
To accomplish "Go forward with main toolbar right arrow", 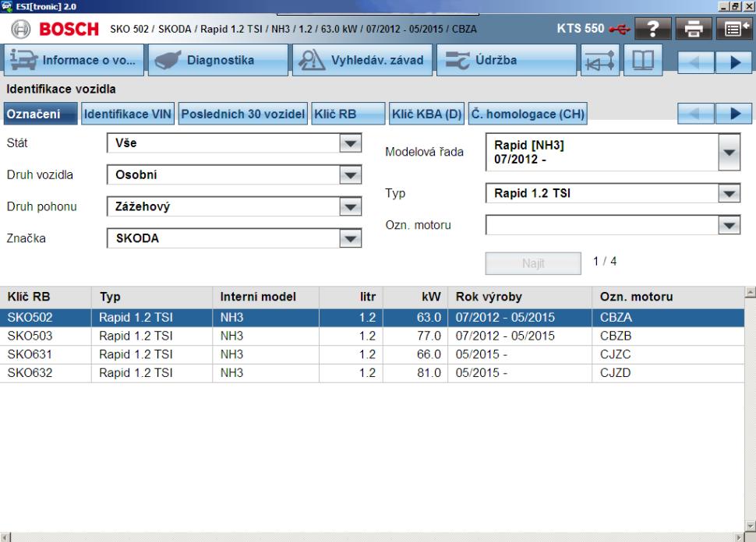I will coord(734,62).
